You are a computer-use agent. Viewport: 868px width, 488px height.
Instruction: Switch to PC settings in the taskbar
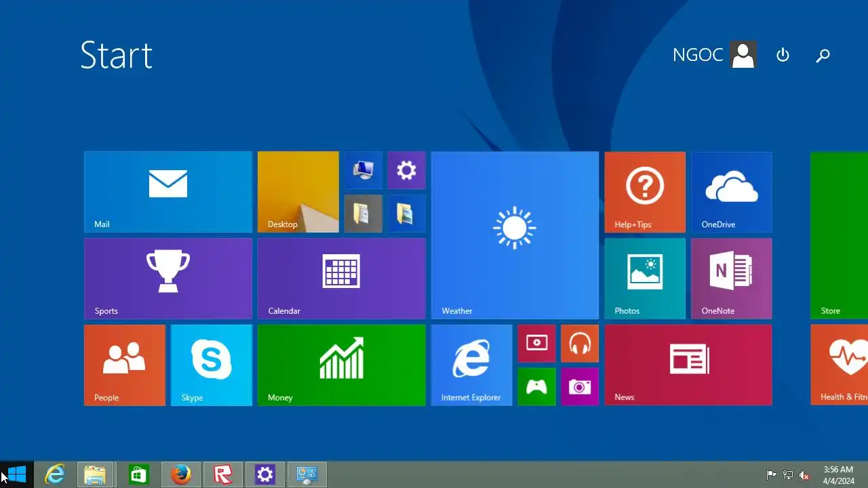[264, 474]
